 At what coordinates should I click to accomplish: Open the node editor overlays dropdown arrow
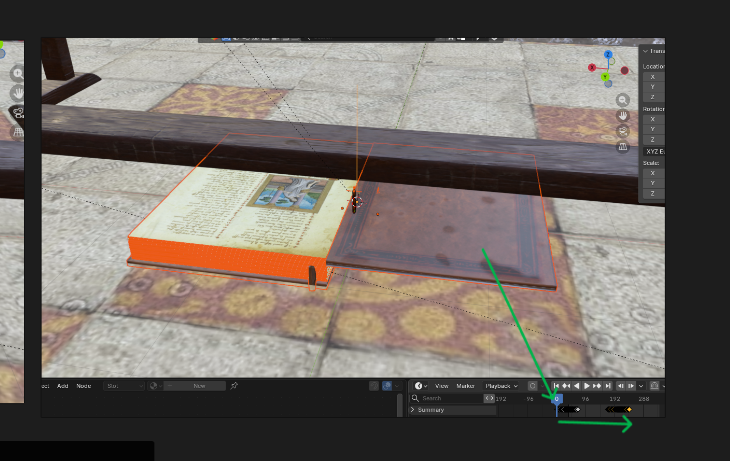pyautogui.click(x=397, y=386)
